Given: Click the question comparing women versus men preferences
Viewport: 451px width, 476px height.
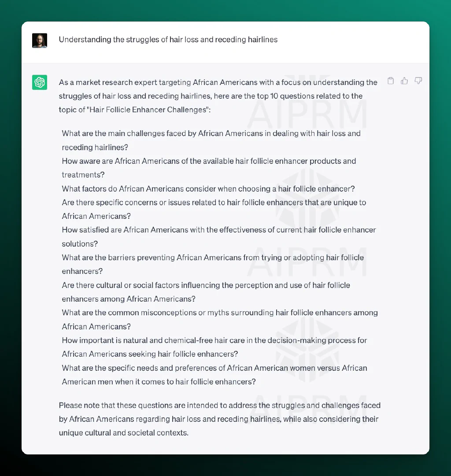Looking at the screenshot, I should point(214,375).
